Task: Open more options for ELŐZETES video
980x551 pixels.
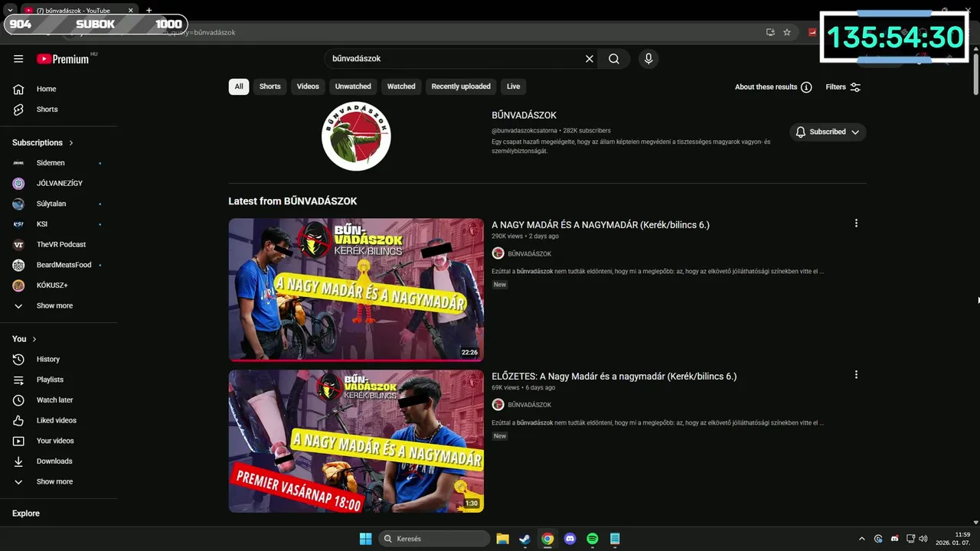Action: [856, 375]
